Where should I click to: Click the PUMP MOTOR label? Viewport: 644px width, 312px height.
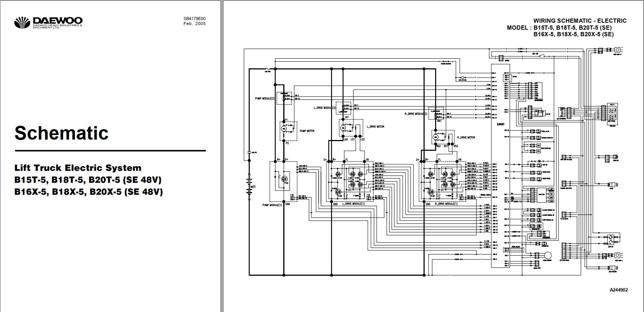pyautogui.click(x=307, y=131)
